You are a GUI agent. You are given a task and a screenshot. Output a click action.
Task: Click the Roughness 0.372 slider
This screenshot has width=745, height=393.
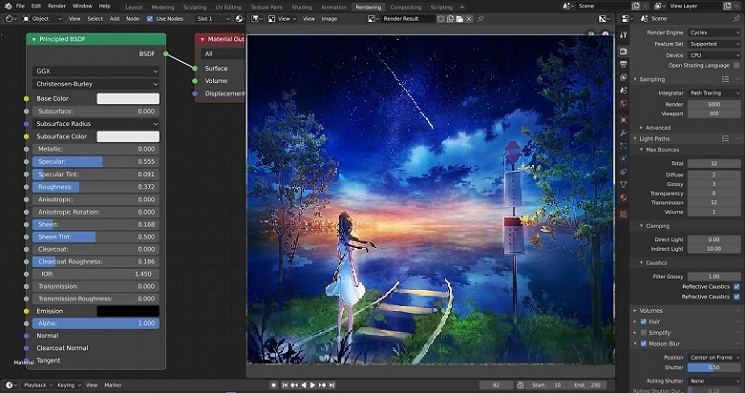(96, 187)
